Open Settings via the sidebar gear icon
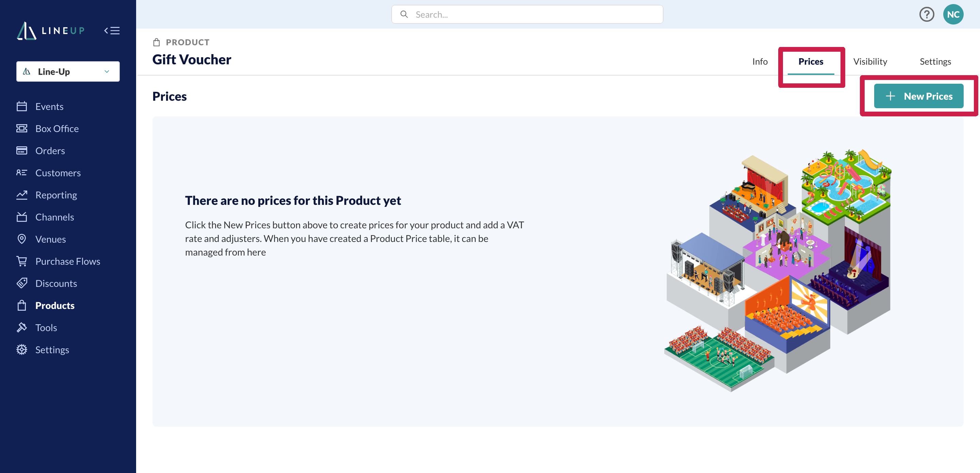The width and height of the screenshot is (980, 473). [22, 349]
